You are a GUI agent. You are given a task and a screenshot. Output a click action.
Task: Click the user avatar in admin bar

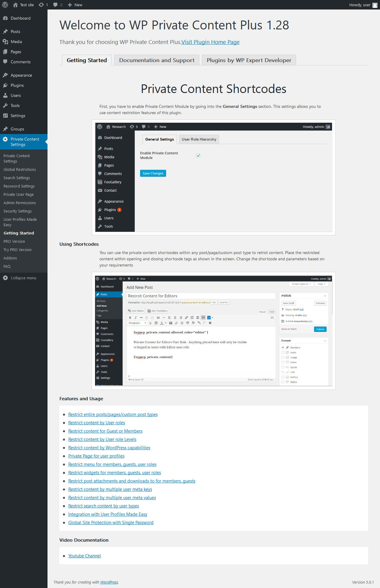click(x=375, y=5)
